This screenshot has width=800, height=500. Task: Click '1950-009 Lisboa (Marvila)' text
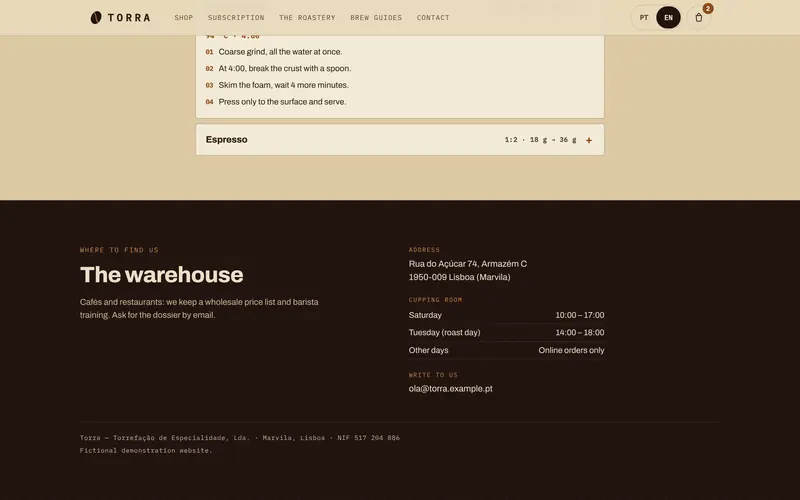[459, 277]
